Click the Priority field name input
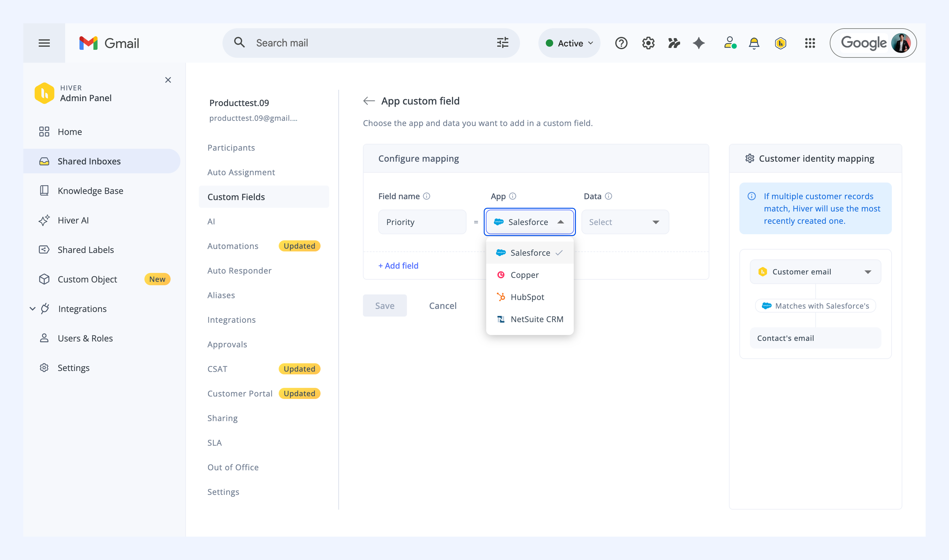949x560 pixels. tap(422, 222)
